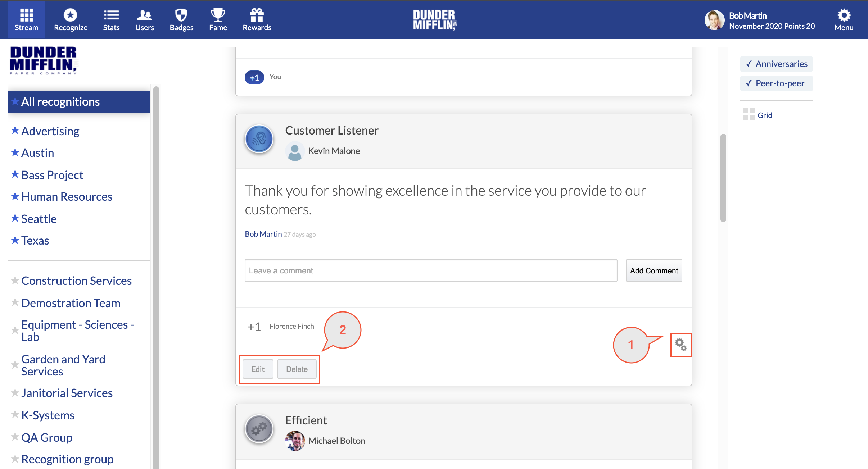This screenshot has width=868, height=469.
Task: Switch to Grid view
Action: 757,115
